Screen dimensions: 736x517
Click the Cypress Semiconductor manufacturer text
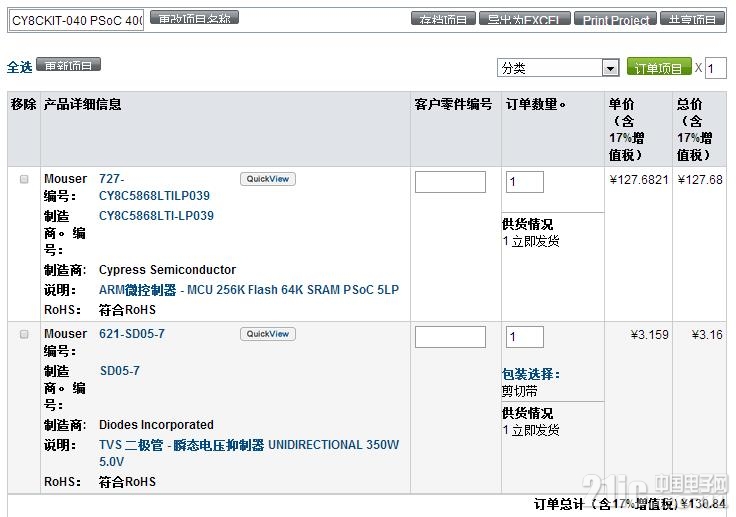tap(167, 270)
